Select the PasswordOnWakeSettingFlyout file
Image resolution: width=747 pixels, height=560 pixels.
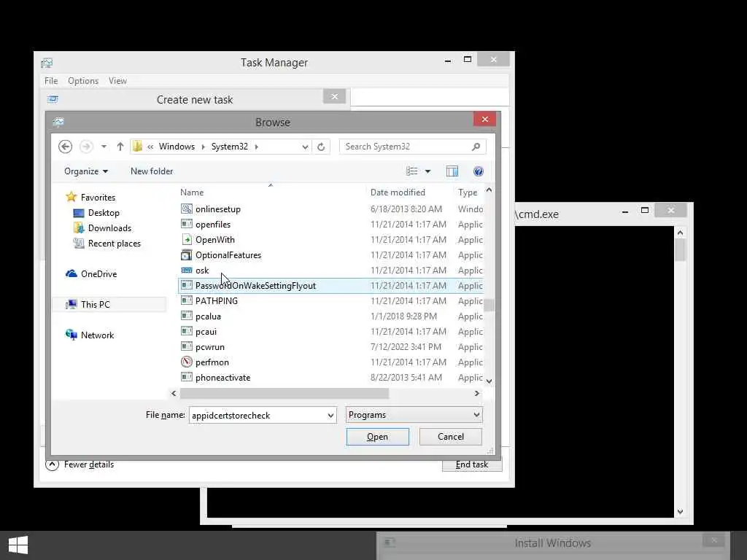point(330,285)
